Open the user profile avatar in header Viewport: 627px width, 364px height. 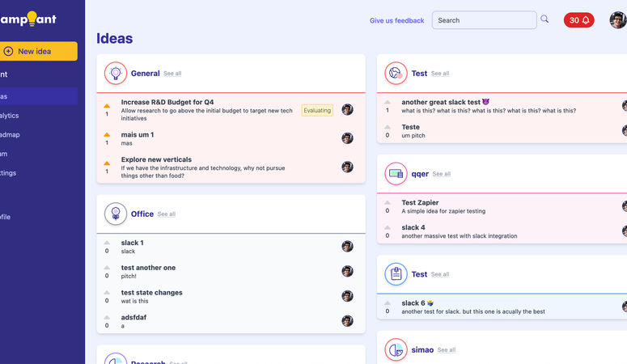click(x=618, y=20)
